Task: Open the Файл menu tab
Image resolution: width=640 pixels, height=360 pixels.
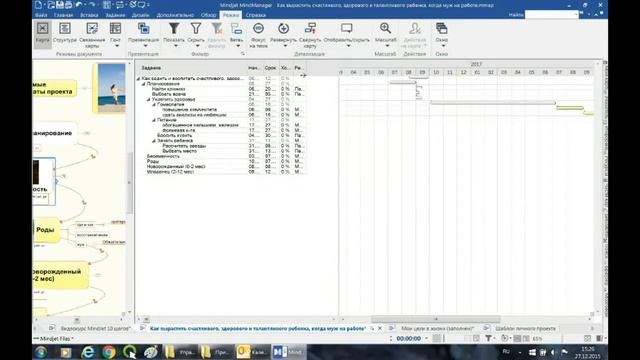Action: pos(41,15)
